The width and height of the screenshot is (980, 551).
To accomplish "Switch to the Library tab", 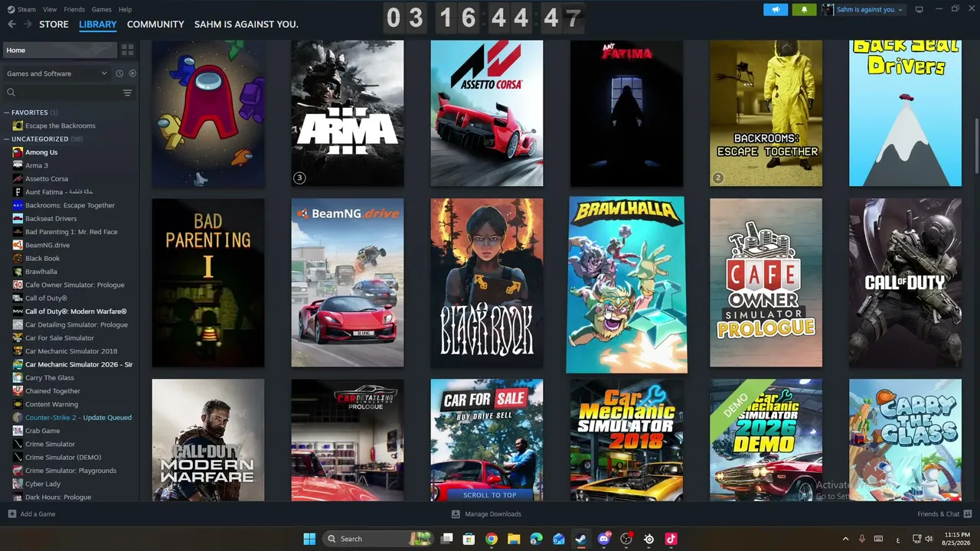I will point(98,24).
